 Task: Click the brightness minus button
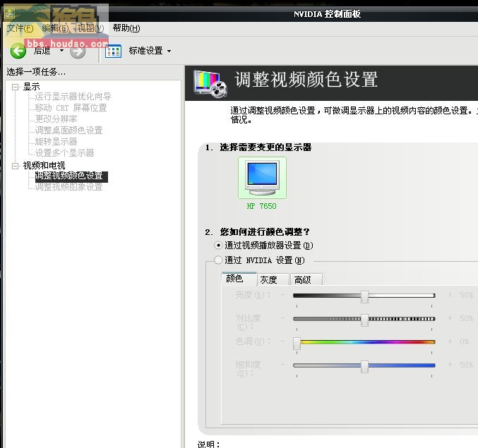pos(282,295)
